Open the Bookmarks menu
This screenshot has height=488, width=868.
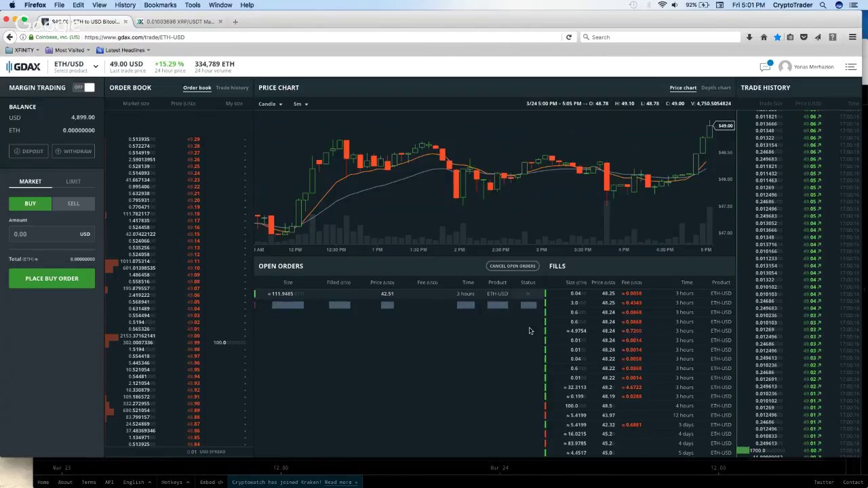(160, 5)
